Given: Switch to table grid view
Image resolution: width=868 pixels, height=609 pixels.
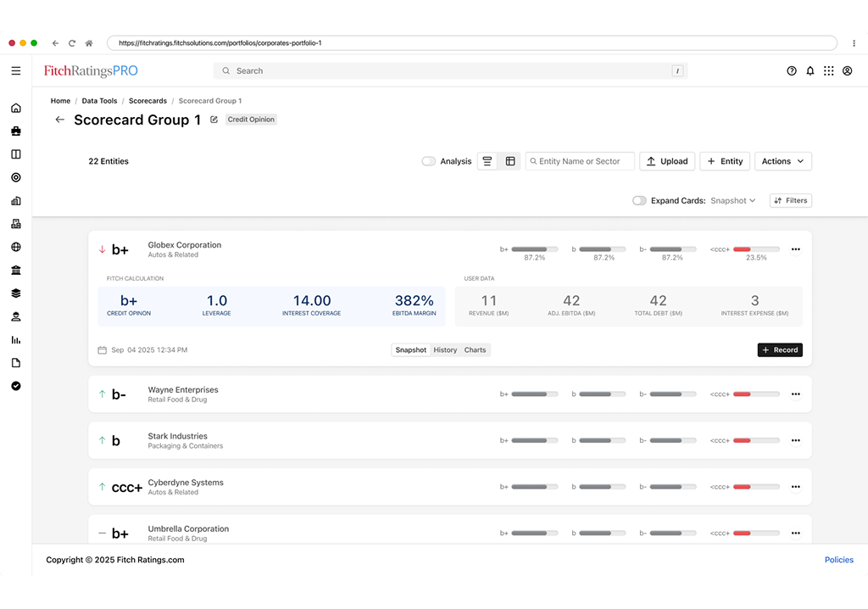Looking at the screenshot, I should pyautogui.click(x=510, y=161).
